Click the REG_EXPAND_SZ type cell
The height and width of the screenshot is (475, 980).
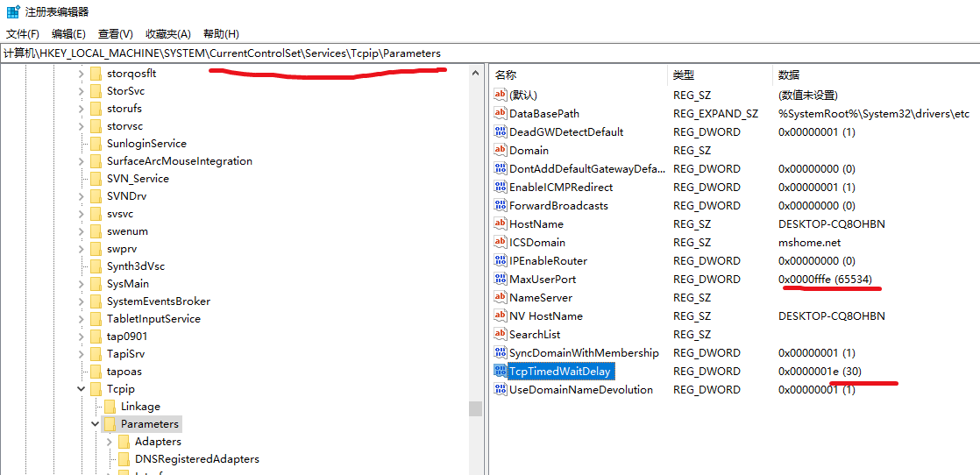(715, 114)
